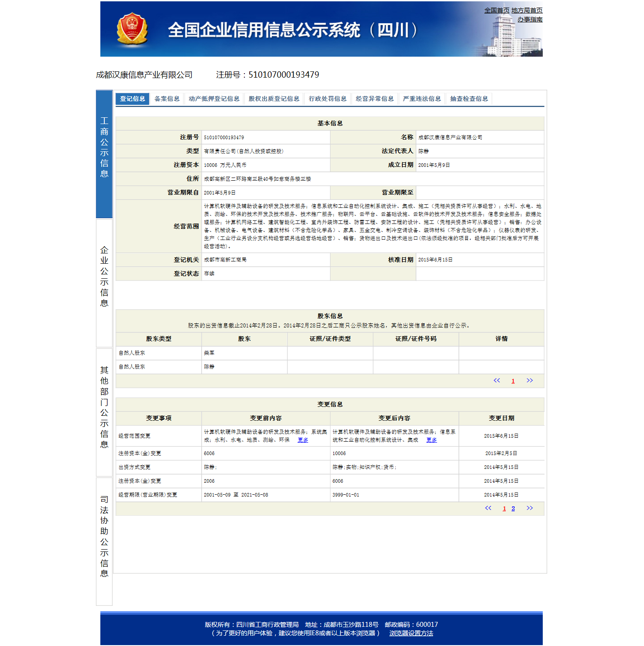Open the 抽查检查信息 tab

[x=469, y=99]
